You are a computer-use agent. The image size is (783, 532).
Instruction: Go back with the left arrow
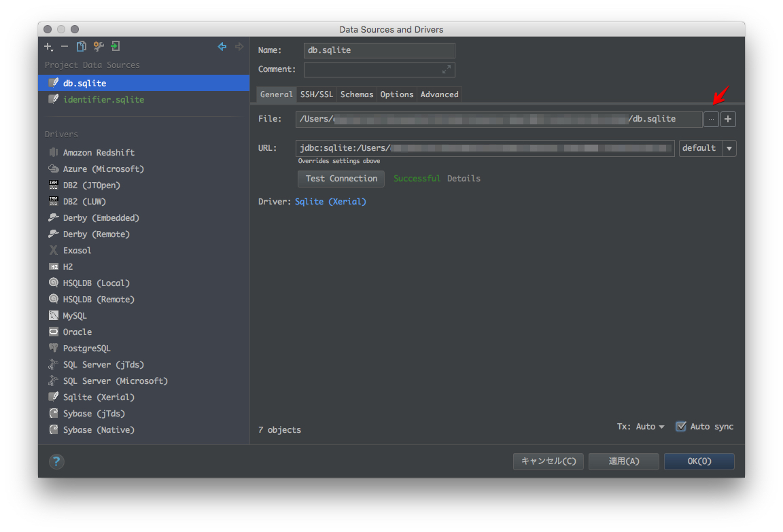click(222, 46)
